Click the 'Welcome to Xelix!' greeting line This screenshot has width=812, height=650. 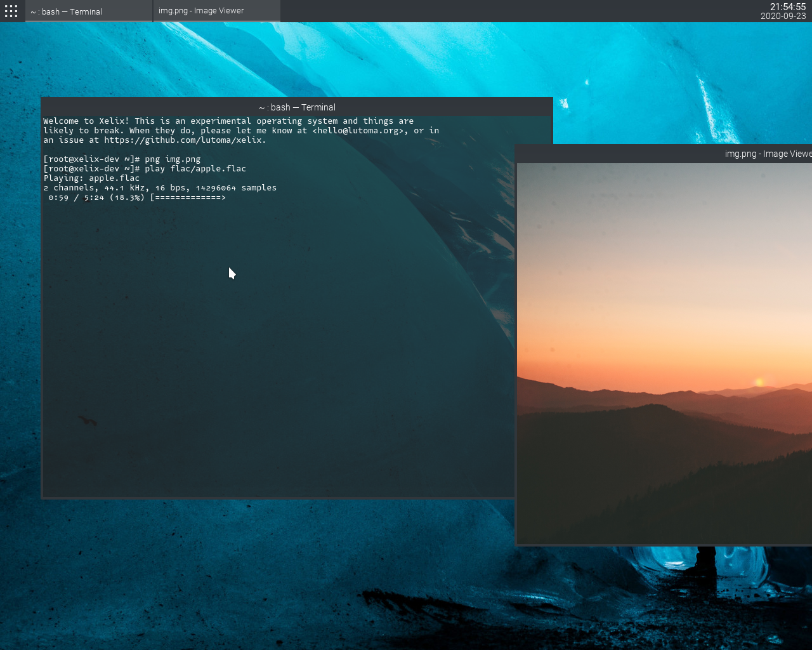[x=228, y=121]
